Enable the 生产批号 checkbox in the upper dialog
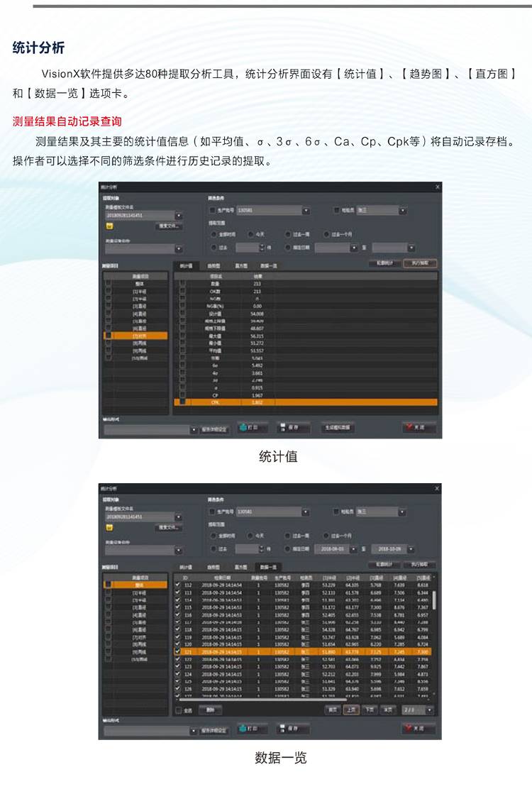The image size is (532, 806). point(212,211)
